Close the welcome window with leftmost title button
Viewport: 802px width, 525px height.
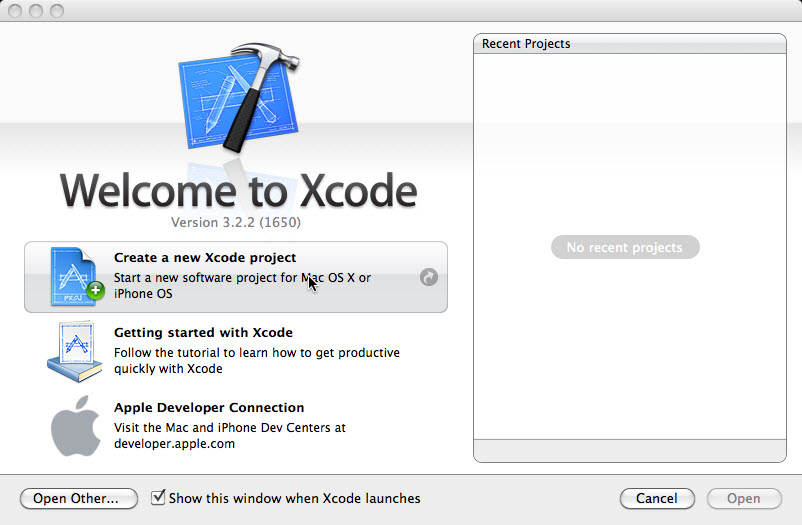coord(15,11)
